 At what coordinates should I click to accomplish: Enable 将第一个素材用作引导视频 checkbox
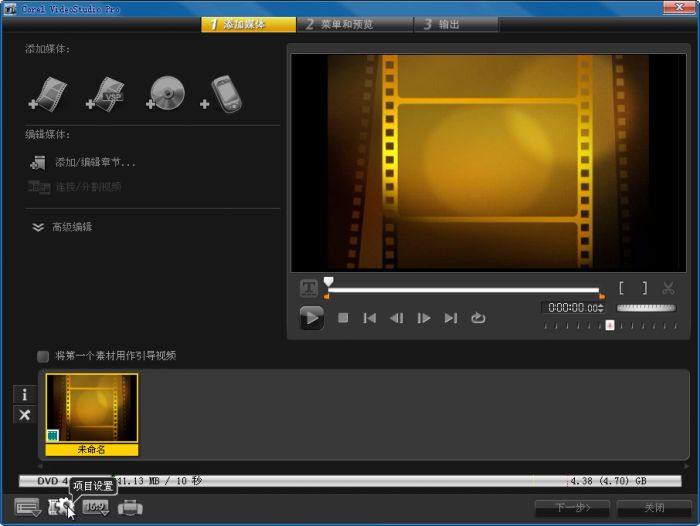(x=43, y=356)
